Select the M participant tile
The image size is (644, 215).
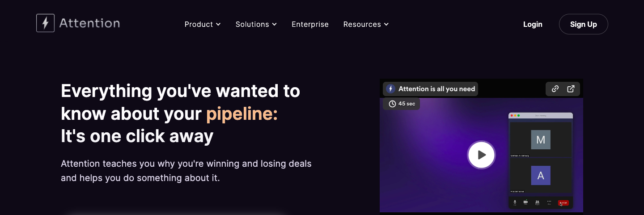[541, 139]
